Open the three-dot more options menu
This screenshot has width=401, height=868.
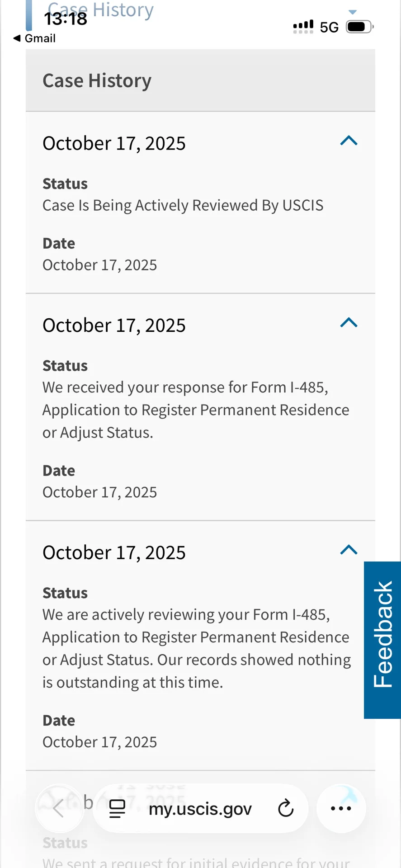(x=341, y=808)
